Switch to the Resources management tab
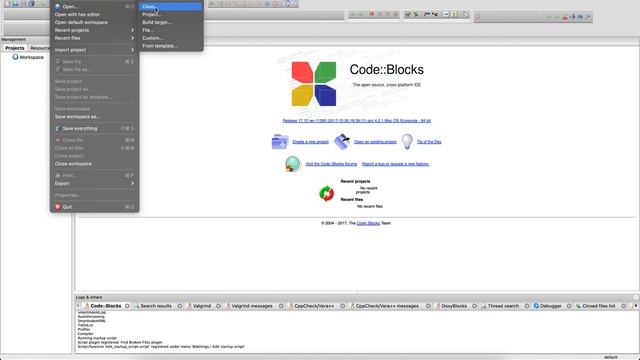This screenshot has height=360, width=640. pos(40,48)
